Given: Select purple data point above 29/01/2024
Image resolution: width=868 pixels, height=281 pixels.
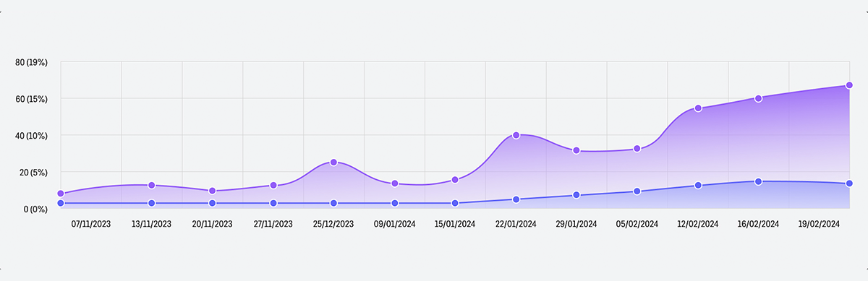Looking at the screenshot, I should tap(576, 150).
